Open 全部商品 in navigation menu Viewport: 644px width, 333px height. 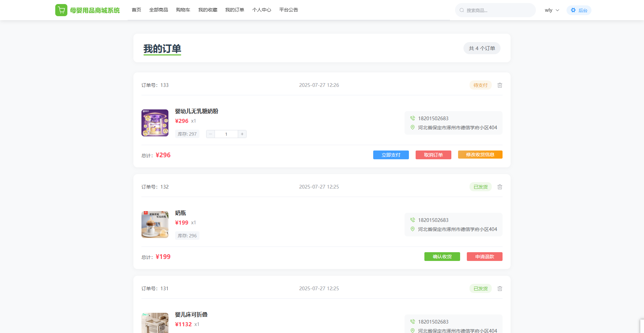tap(158, 10)
